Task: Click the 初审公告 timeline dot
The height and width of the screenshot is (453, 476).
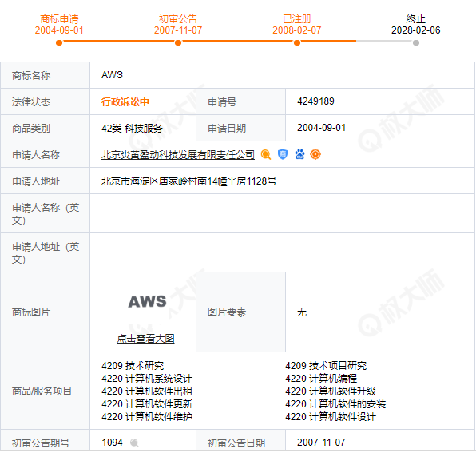Action: pyautogui.click(x=178, y=43)
